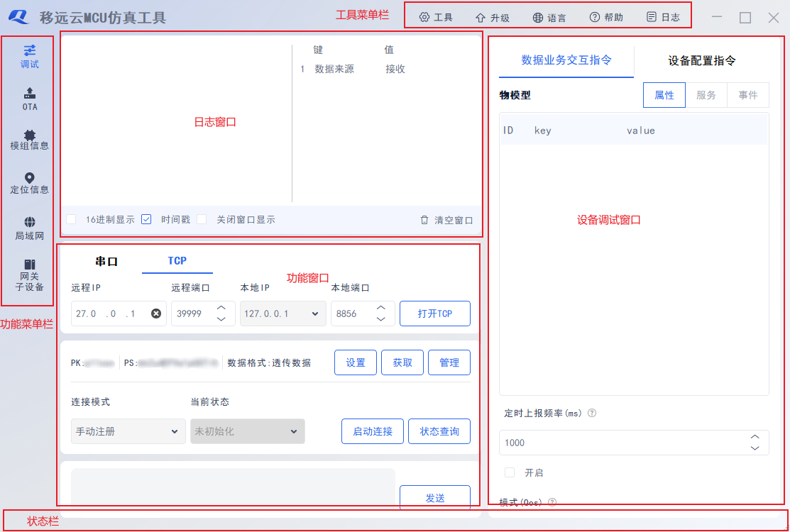Enable the 关闭窗口显示 checkbox
Image resolution: width=790 pixels, height=532 pixels.
pos(202,219)
